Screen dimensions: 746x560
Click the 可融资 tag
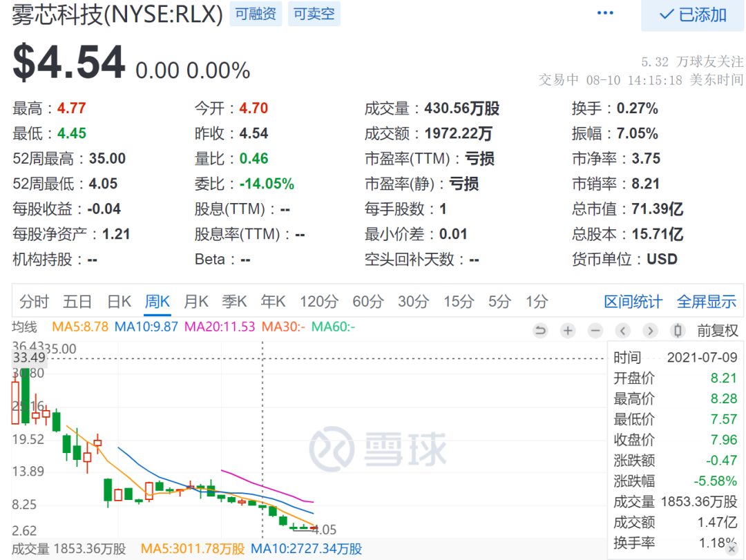[x=256, y=14]
